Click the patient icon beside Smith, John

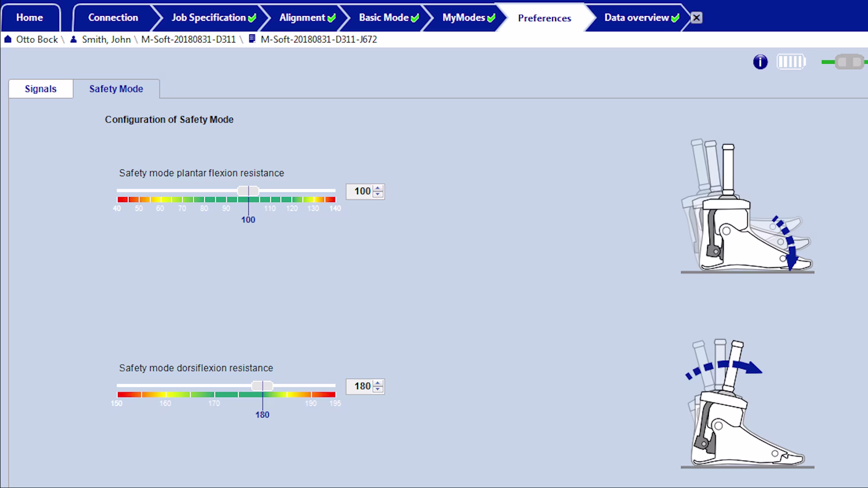[74, 39]
